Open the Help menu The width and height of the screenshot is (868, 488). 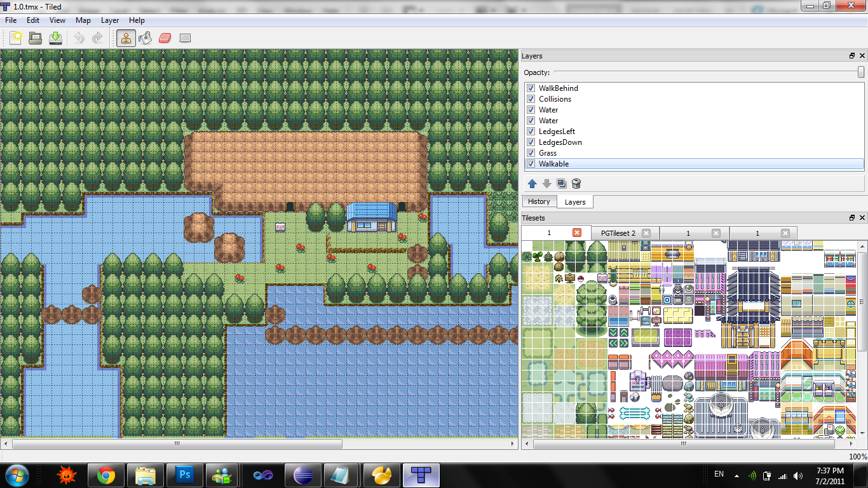(137, 20)
